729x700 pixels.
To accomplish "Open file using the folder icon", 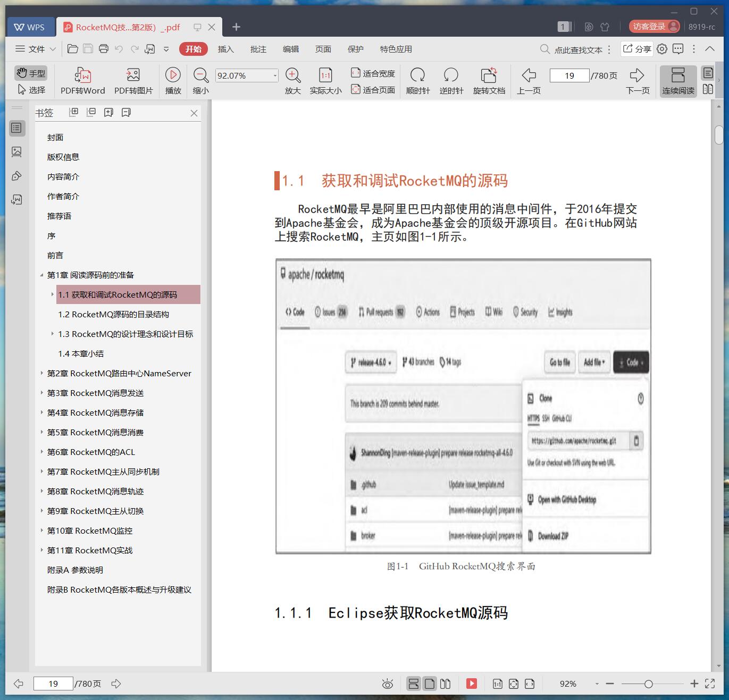I will (73, 49).
